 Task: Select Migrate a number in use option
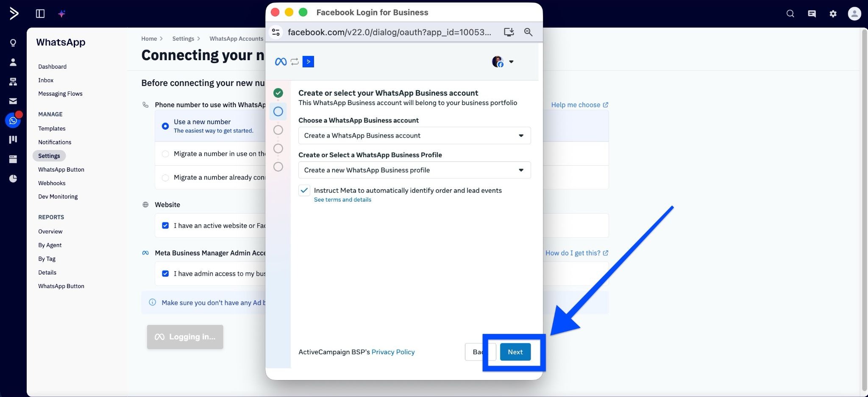[165, 154]
